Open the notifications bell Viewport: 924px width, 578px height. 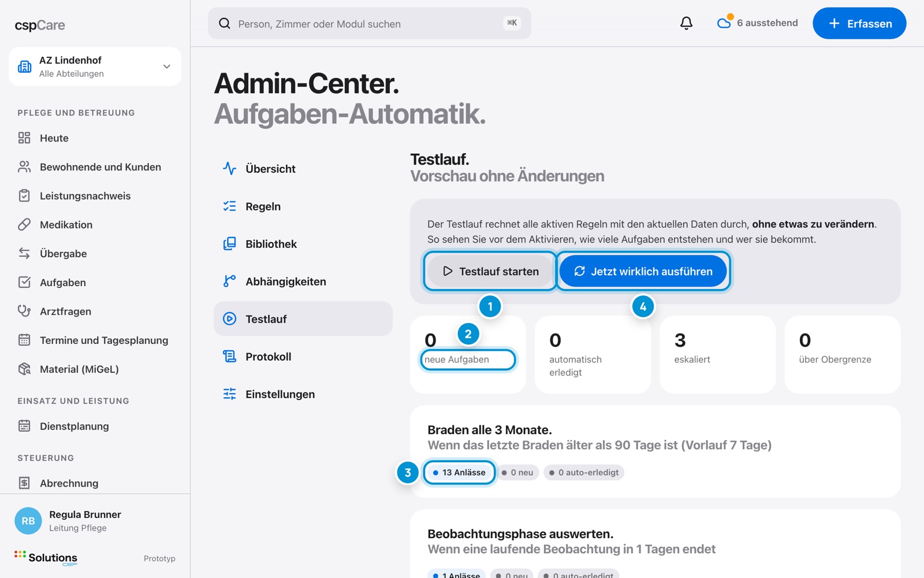click(686, 23)
